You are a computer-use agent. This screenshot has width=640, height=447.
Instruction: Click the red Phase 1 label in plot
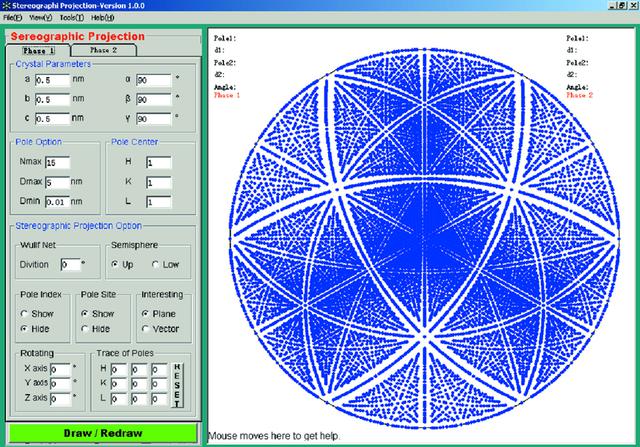227,95
